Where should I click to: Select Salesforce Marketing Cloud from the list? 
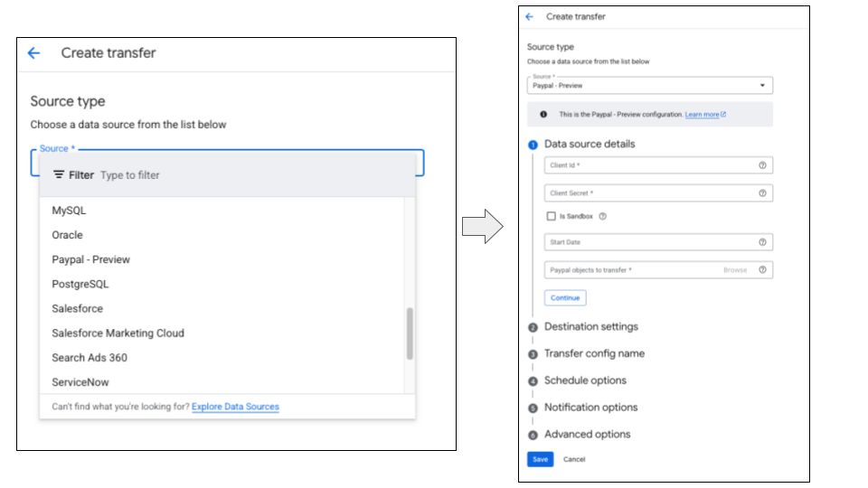(x=118, y=333)
